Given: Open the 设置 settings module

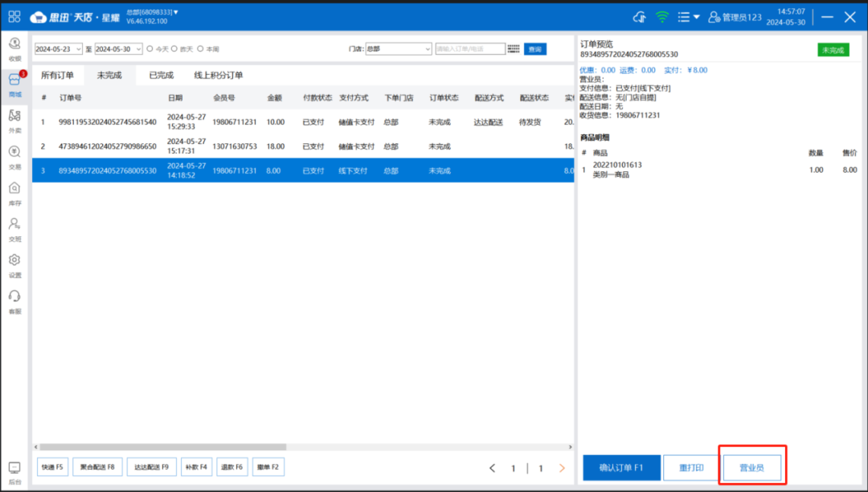Looking at the screenshot, I should click(13, 264).
